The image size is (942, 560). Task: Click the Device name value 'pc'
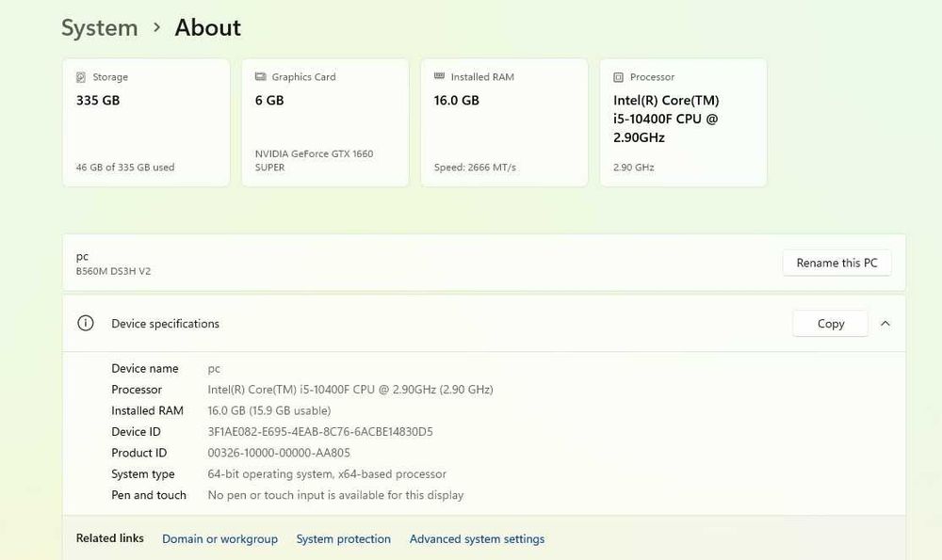tap(214, 369)
